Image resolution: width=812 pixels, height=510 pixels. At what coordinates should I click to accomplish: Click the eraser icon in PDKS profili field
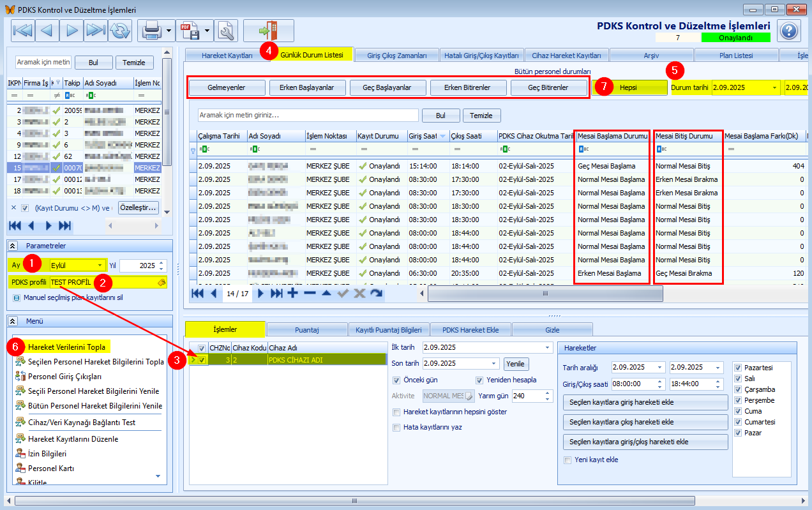(162, 282)
